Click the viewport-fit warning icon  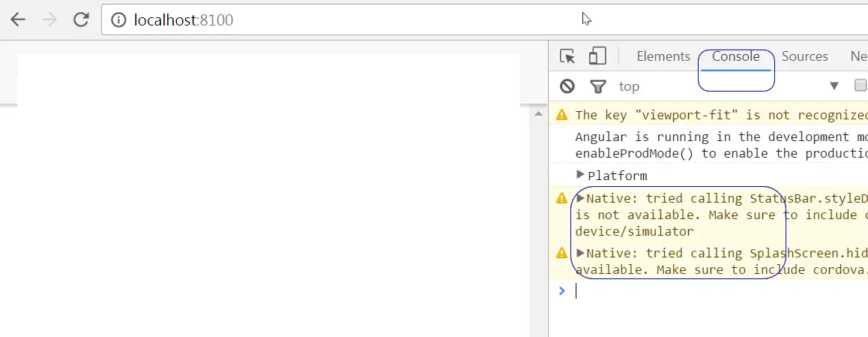[x=562, y=115]
